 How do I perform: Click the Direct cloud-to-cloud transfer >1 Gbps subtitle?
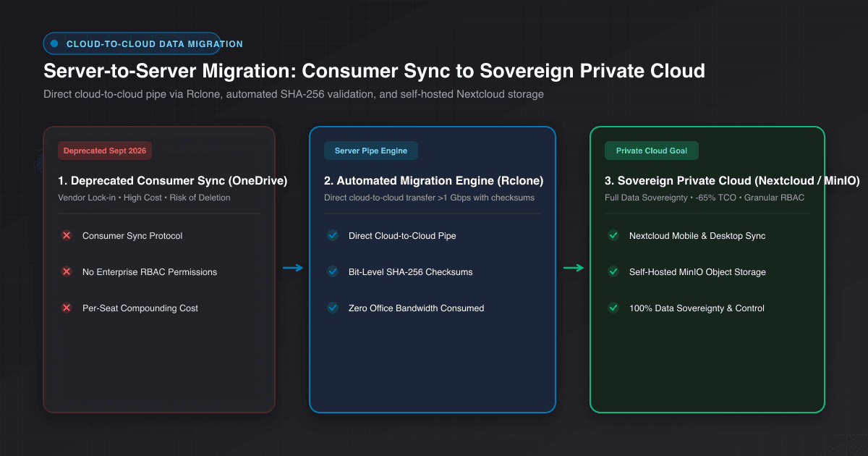(x=430, y=198)
